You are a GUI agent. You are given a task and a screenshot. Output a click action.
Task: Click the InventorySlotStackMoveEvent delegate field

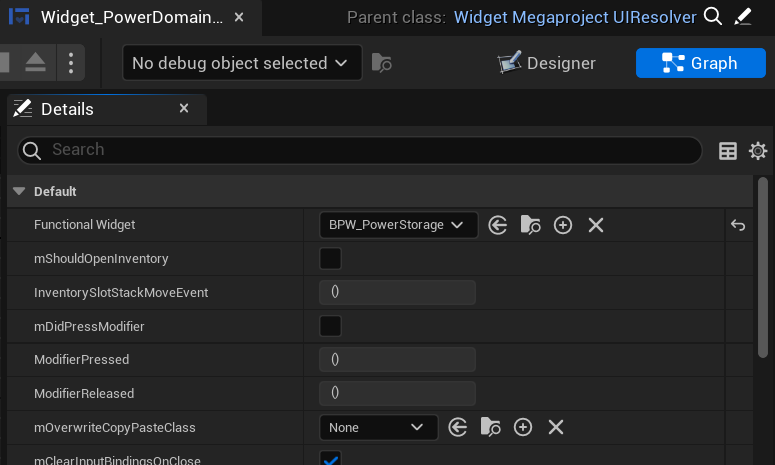397,292
